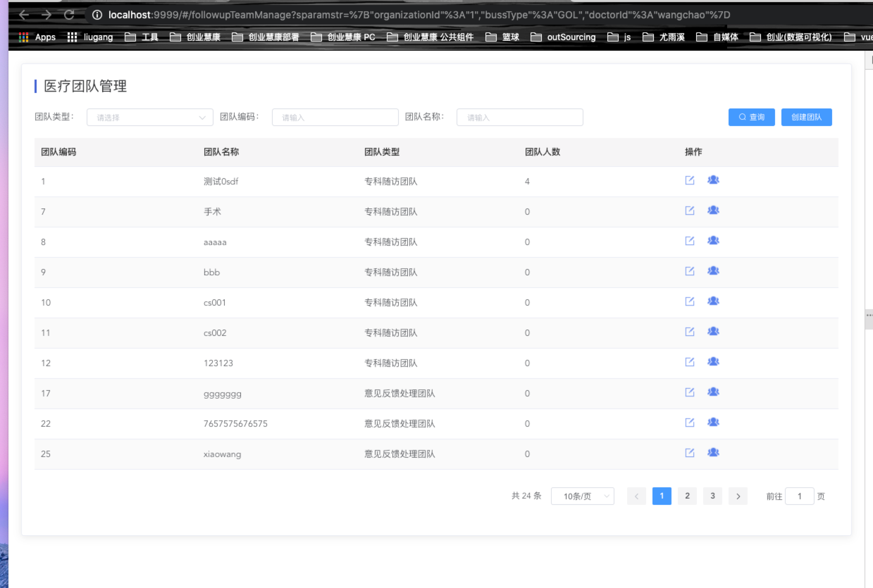Click the 团队编码 column header
The height and width of the screenshot is (588, 873).
[58, 152]
